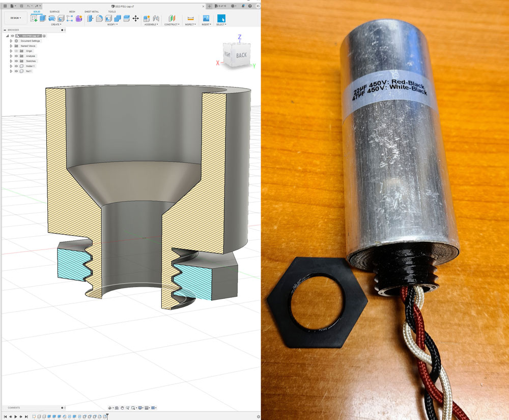This screenshot has width=509, height=420.
Task: Switch to the SURFACE tab
Action: coord(54,11)
